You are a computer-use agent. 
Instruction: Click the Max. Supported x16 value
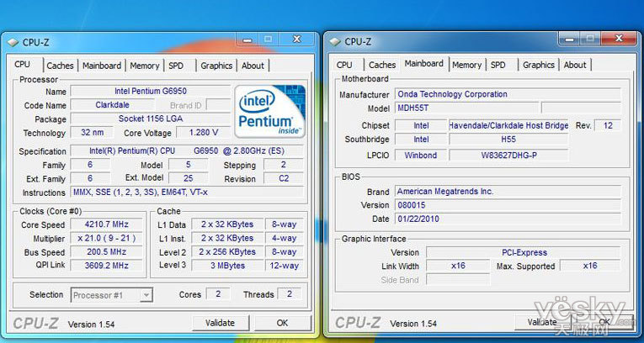click(x=590, y=266)
